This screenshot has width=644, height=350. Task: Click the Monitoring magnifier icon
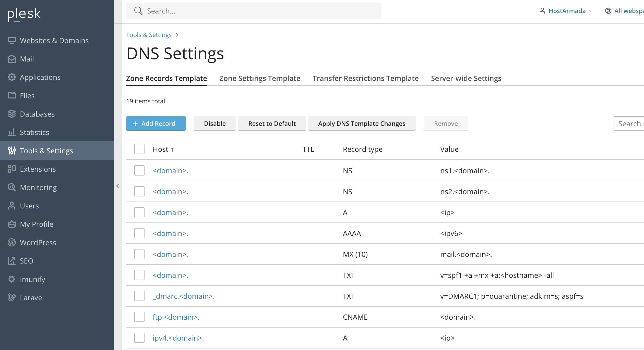click(12, 187)
